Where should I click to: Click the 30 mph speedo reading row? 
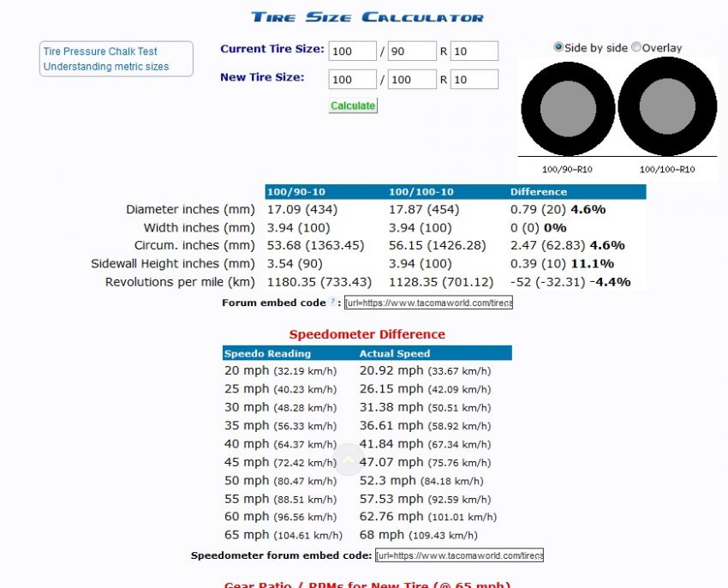click(280, 408)
